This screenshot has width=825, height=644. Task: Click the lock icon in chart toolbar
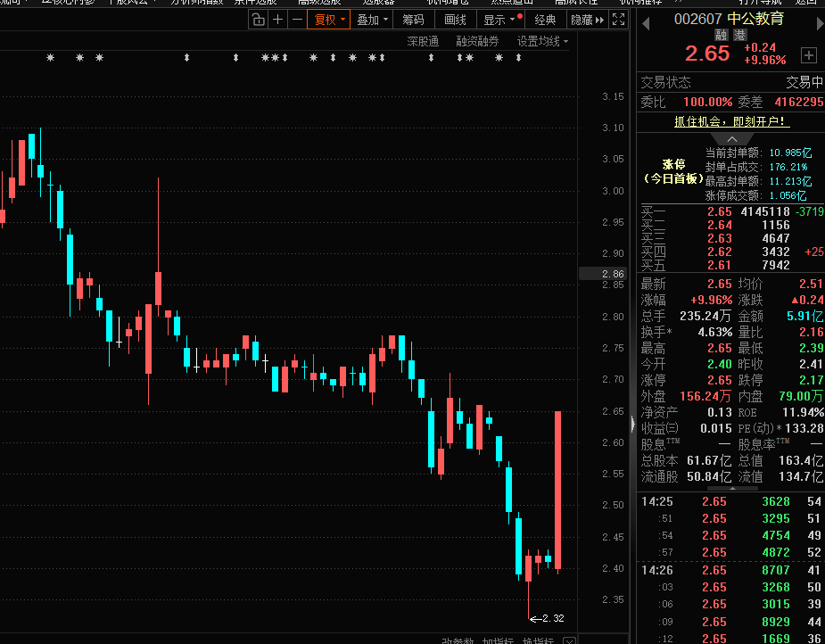pyautogui.click(x=258, y=20)
